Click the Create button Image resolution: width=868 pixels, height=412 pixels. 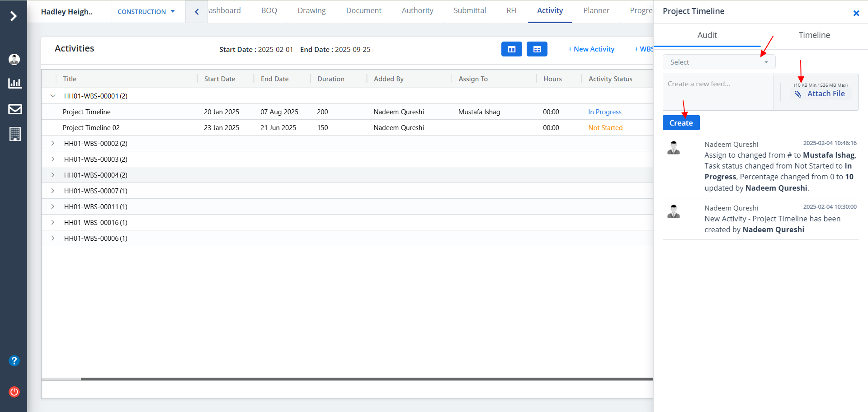click(681, 123)
